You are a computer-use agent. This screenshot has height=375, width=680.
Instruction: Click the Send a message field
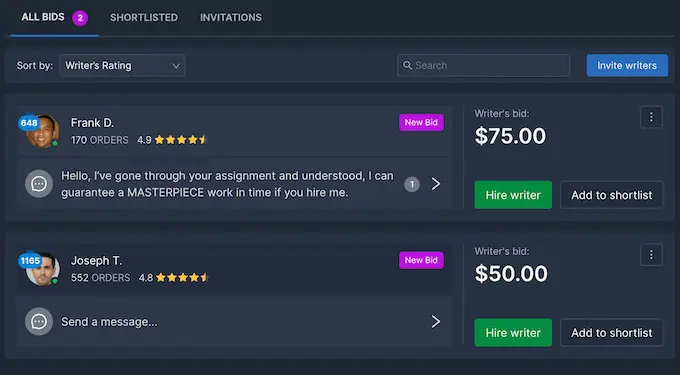click(234, 322)
